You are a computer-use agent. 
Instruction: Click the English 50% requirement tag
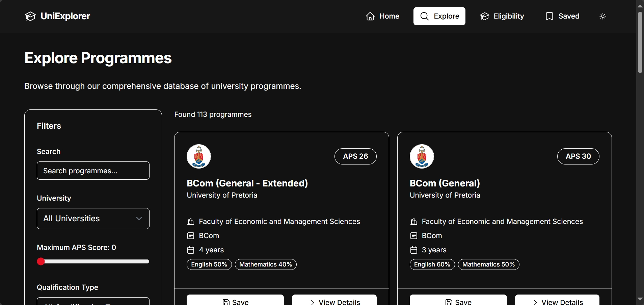pyautogui.click(x=209, y=264)
